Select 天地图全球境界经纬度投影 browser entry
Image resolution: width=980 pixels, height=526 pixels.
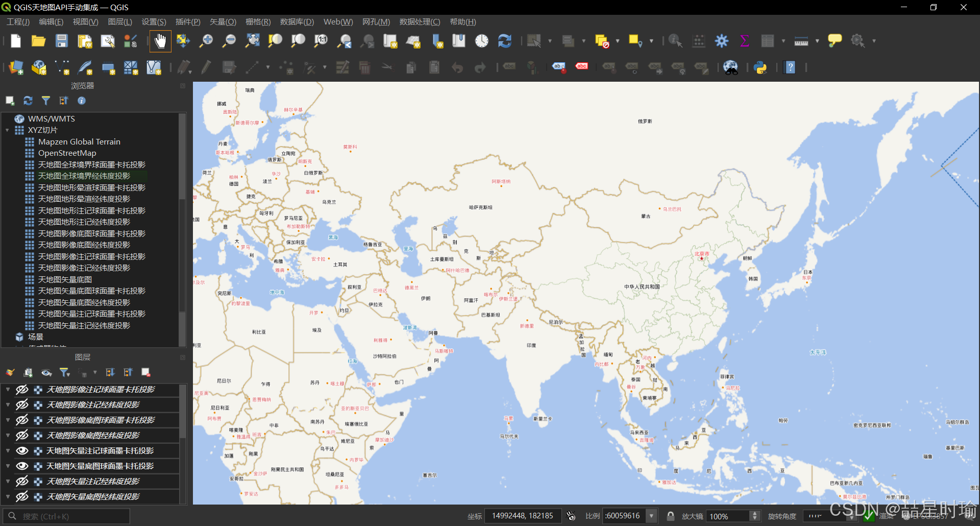click(84, 176)
